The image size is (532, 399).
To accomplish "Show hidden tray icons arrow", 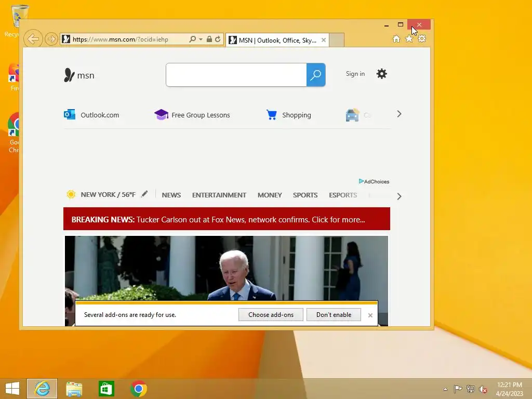I will point(445,389).
